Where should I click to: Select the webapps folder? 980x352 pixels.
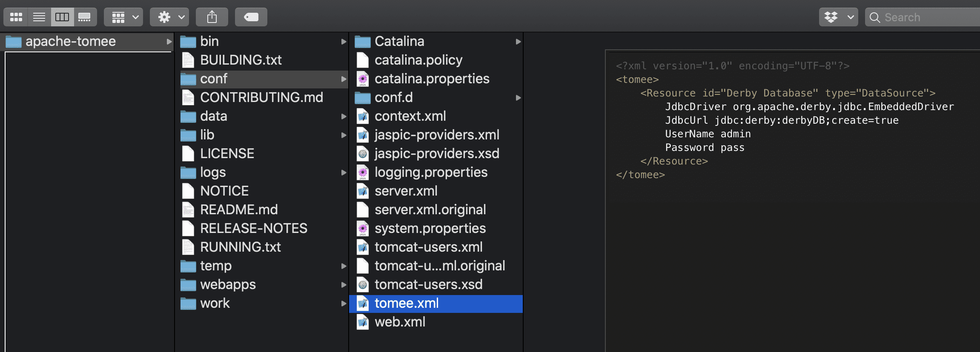228,284
